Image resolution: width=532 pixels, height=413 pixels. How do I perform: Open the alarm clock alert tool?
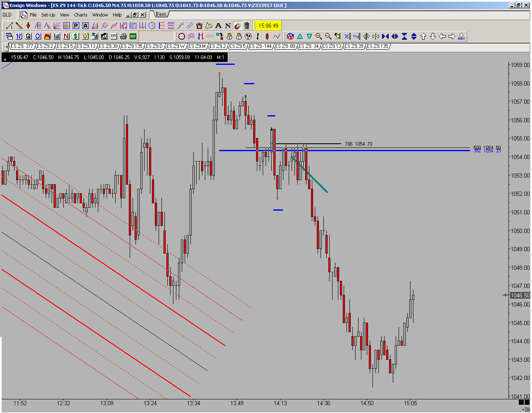[x=199, y=26]
